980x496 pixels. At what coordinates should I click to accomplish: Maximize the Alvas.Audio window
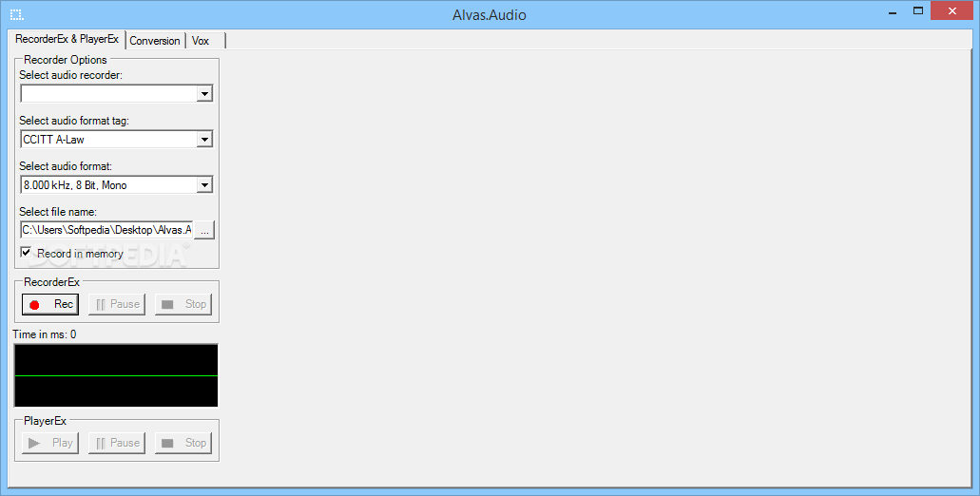[x=918, y=10]
